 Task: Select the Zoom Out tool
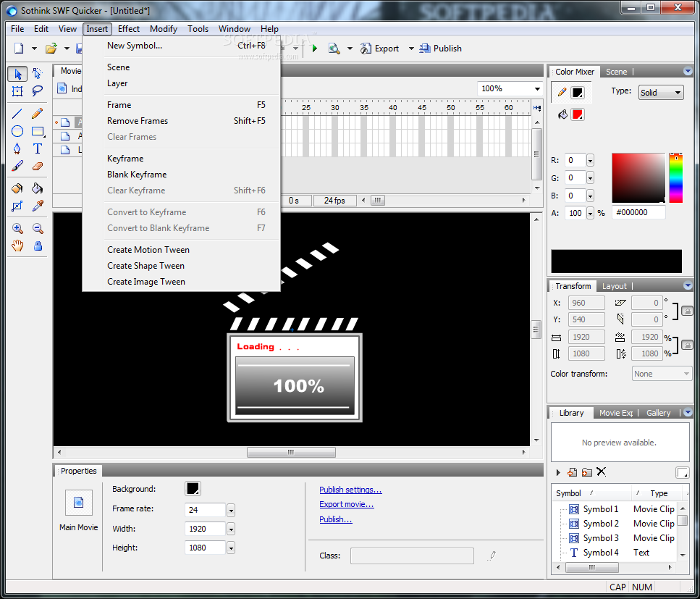pyautogui.click(x=38, y=228)
